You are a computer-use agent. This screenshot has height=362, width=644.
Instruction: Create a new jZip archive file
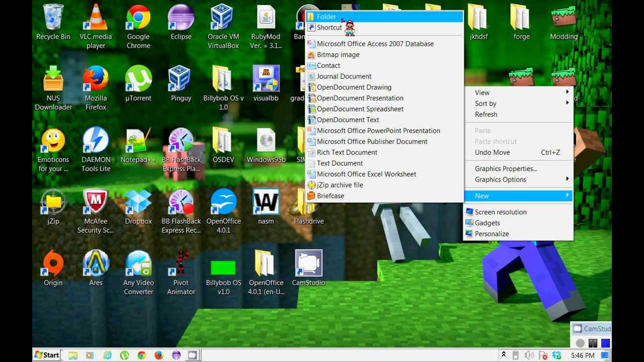click(x=384, y=185)
